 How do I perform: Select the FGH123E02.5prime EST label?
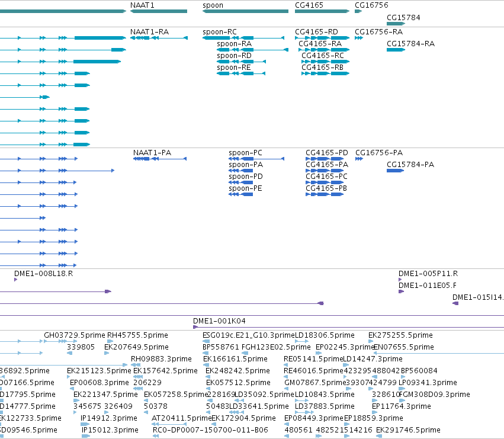276,347
